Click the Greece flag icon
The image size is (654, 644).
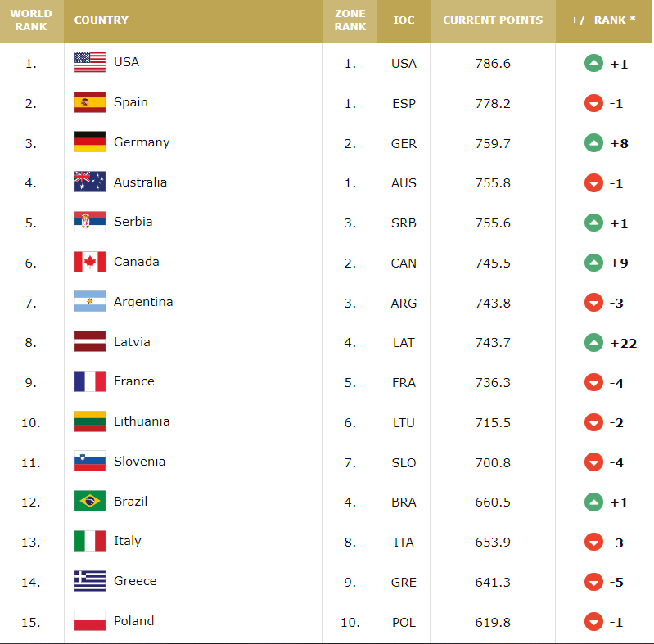[90, 581]
